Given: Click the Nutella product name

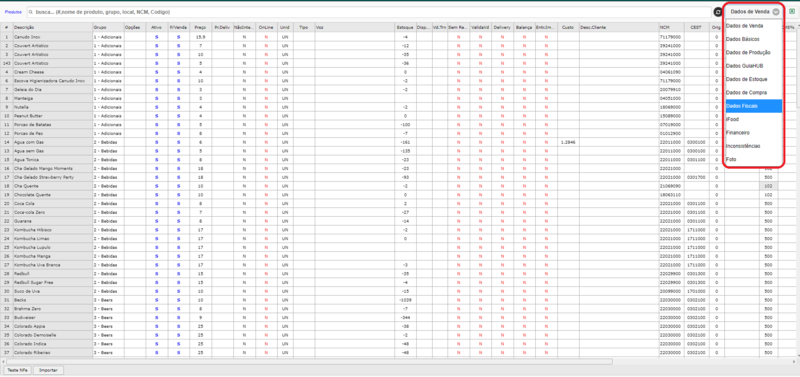Looking at the screenshot, I should (21, 107).
